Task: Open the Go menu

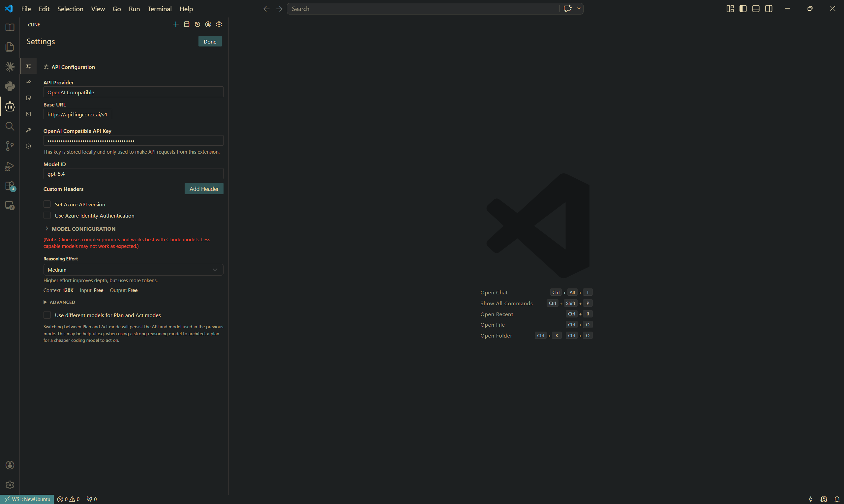Action: pos(116,9)
